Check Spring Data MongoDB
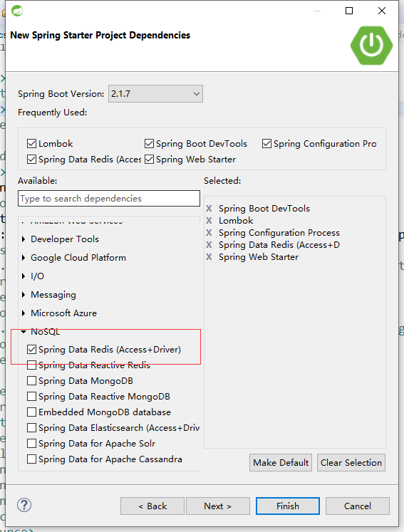Viewport: 404px width, 532px height. point(31,381)
